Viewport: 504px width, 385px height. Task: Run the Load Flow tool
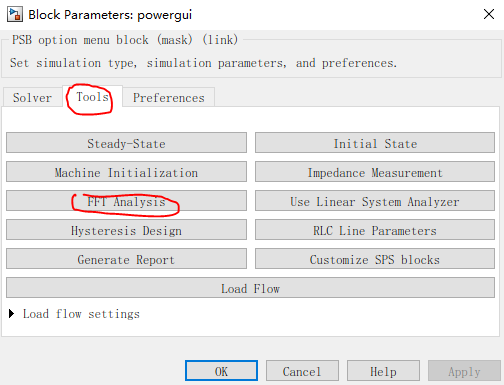click(250, 288)
